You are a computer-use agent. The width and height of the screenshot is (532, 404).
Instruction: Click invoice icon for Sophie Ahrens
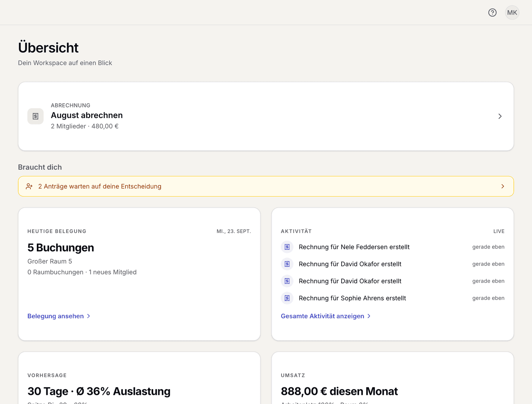click(x=287, y=298)
